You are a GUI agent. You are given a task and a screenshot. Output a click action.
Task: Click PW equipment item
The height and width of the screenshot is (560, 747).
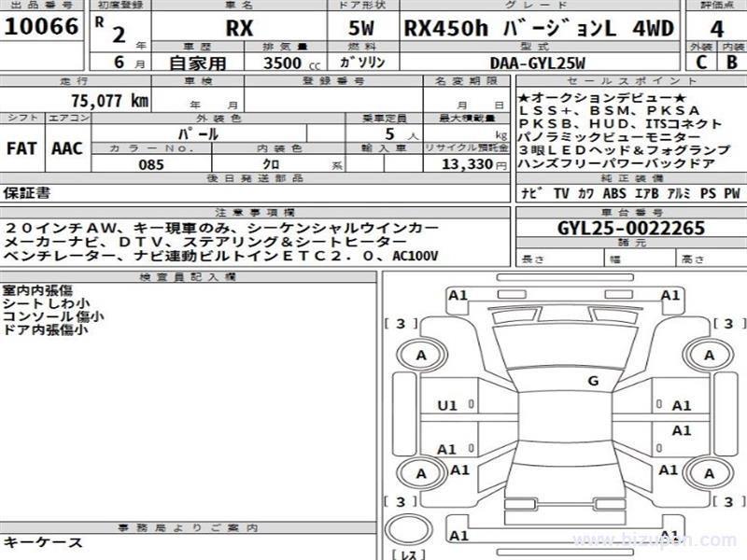[732, 193]
